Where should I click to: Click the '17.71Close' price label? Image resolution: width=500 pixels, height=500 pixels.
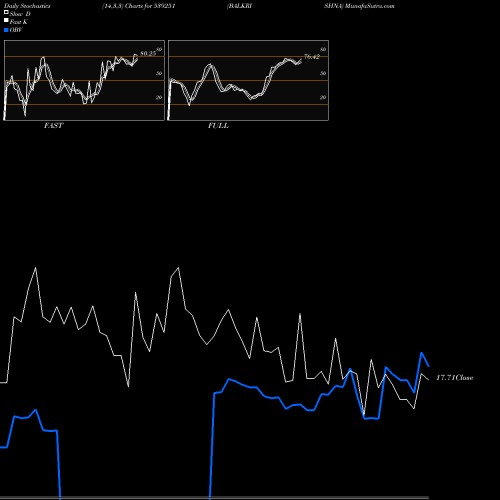click(455, 378)
